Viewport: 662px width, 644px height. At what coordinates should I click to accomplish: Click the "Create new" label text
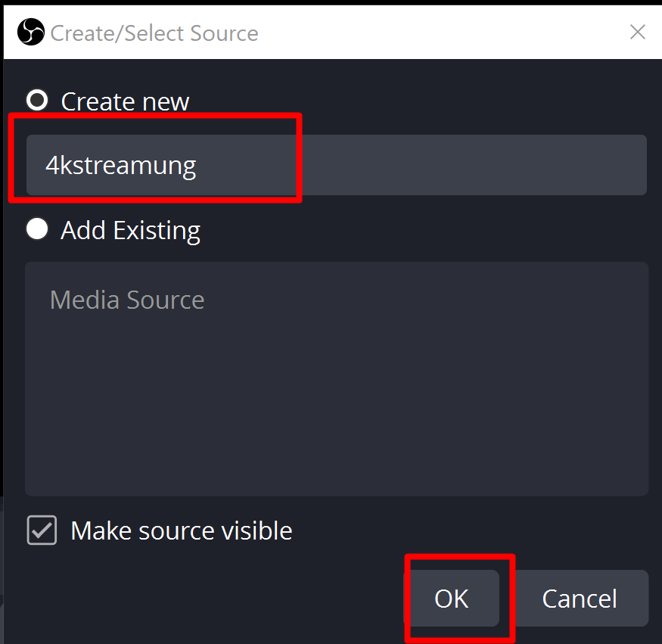pyautogui.click(x=125, y=101)
